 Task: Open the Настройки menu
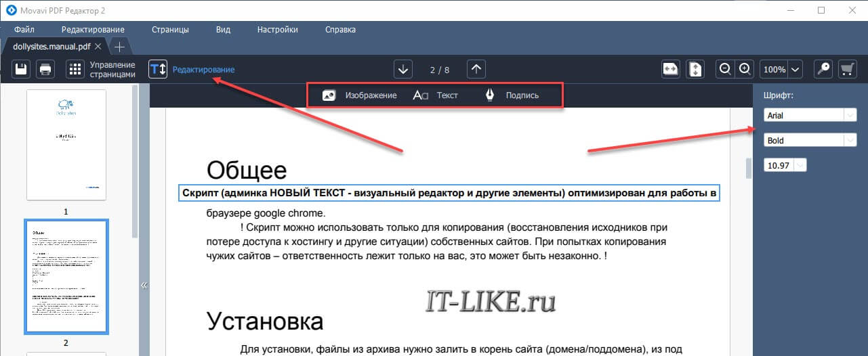[x=278, y=30]
